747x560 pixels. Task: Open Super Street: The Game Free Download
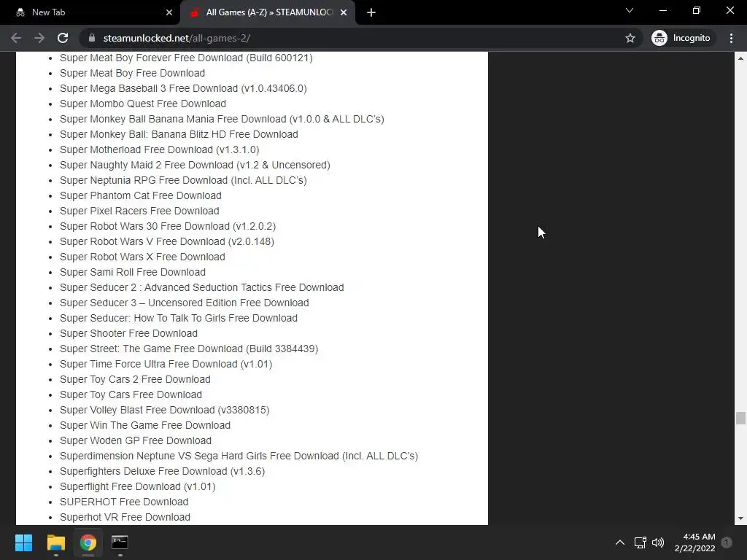click(189, 349)
